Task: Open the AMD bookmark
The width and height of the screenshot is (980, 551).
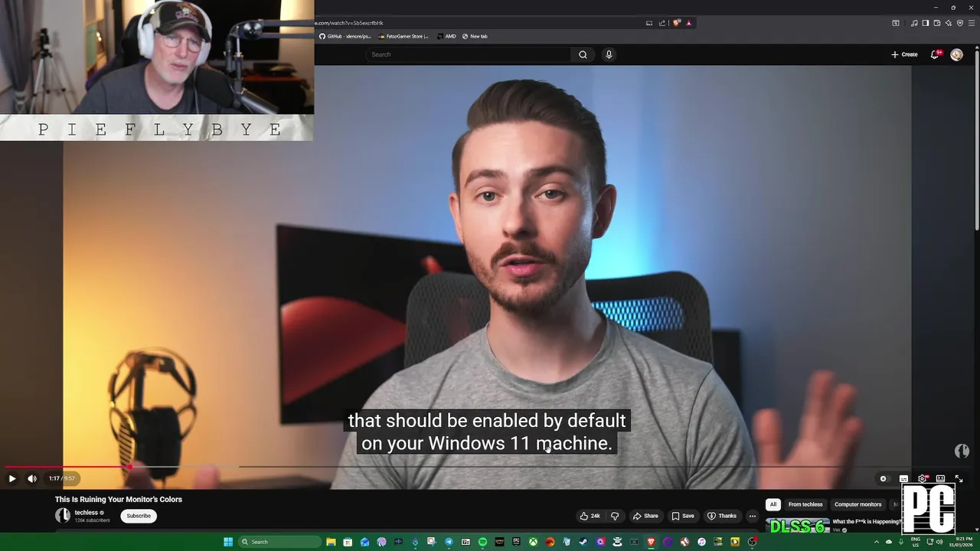Action: click(446, 36)
